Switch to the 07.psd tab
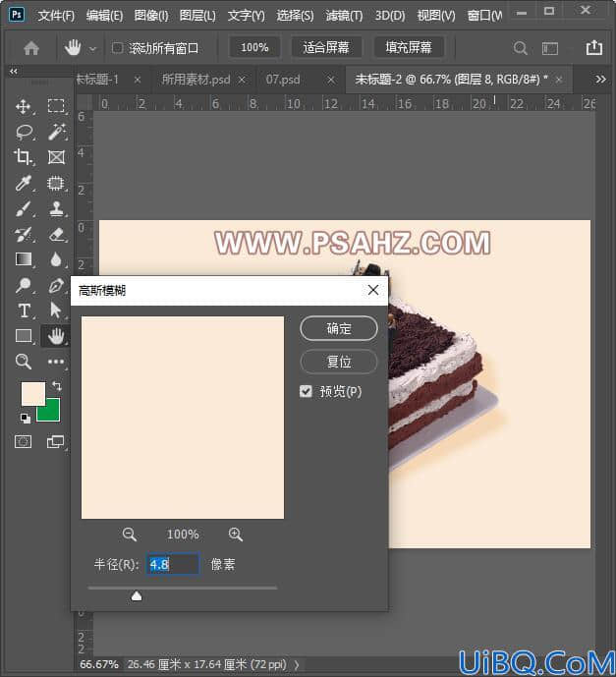Screen dimensions: 616x677 point(283,80)
